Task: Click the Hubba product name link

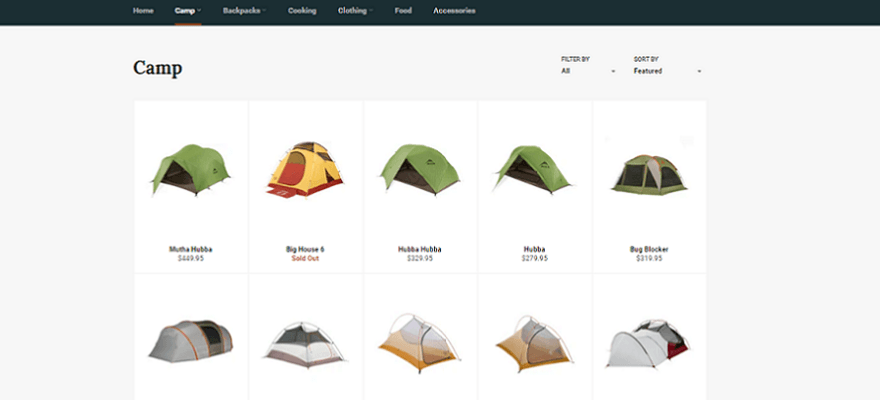Action: [534, 249]
